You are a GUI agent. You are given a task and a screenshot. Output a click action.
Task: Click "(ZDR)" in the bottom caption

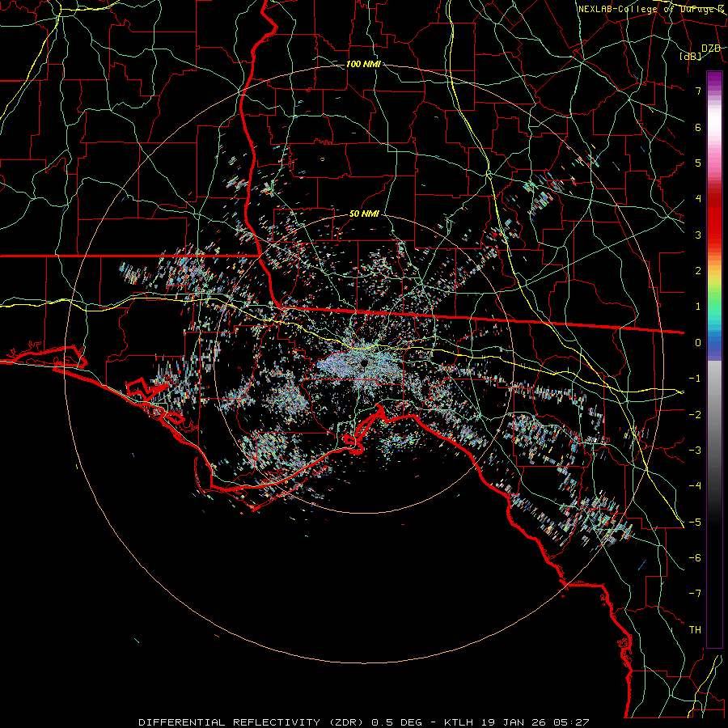click(x=346, y=722)
